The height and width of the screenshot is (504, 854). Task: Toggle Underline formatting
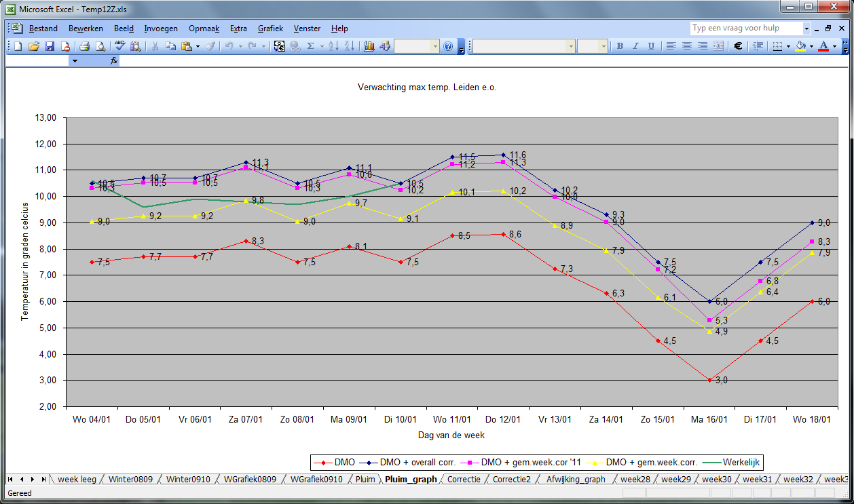(651, 46)
